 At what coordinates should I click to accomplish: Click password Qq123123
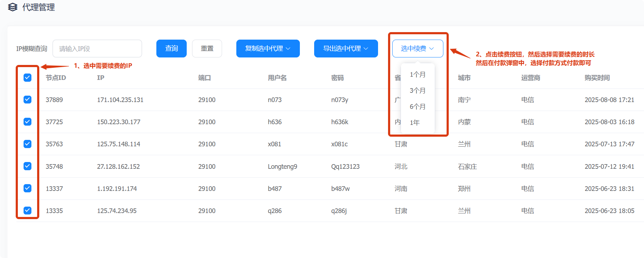click(345, 167)
